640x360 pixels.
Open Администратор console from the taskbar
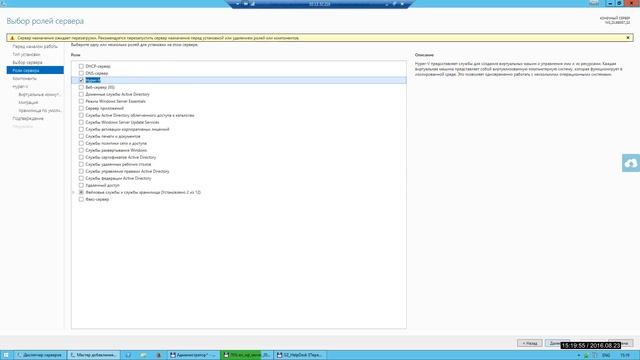(x=192, y=355)
